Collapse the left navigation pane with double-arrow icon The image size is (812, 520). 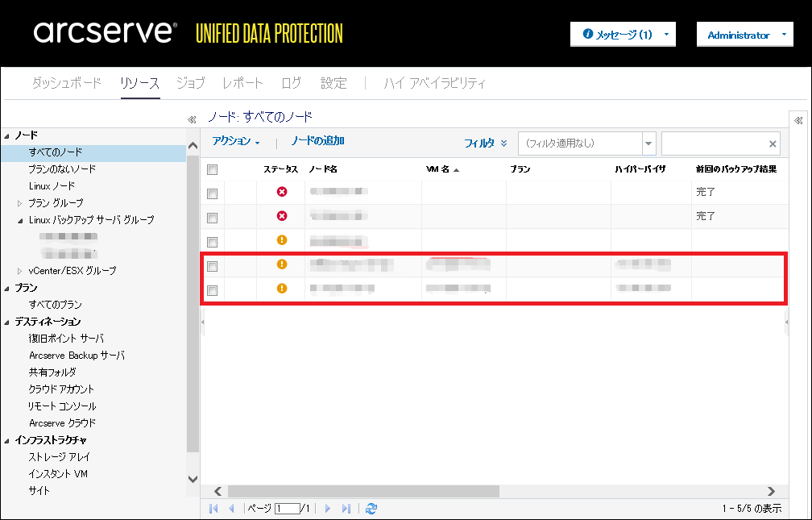(x=192, y=119)
